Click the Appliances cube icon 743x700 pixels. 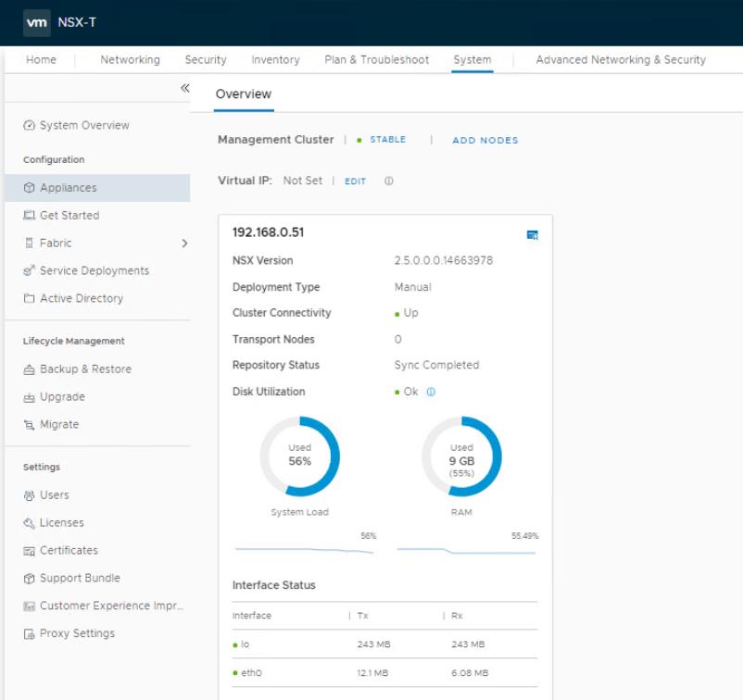[x=29, y=188]
